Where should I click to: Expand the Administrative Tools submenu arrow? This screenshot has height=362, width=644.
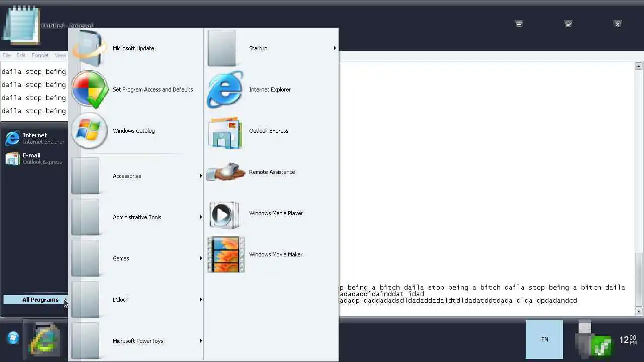pyautogui.click(x=201, y=217)
